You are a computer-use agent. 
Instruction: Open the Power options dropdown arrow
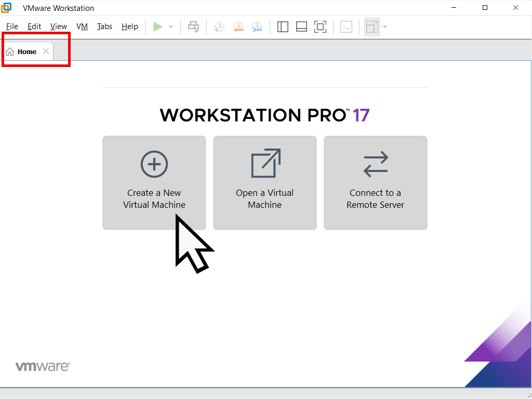click(x=170, y=26)
